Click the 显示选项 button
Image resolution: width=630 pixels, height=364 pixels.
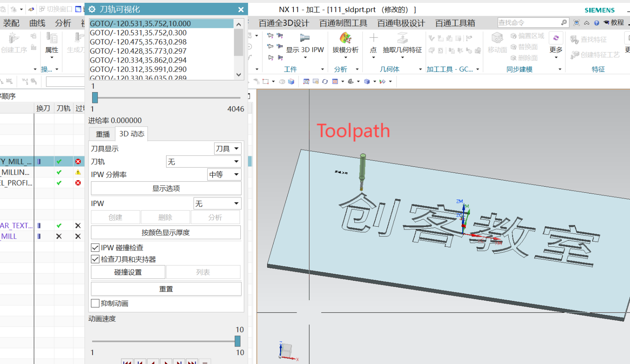(166, 188)
